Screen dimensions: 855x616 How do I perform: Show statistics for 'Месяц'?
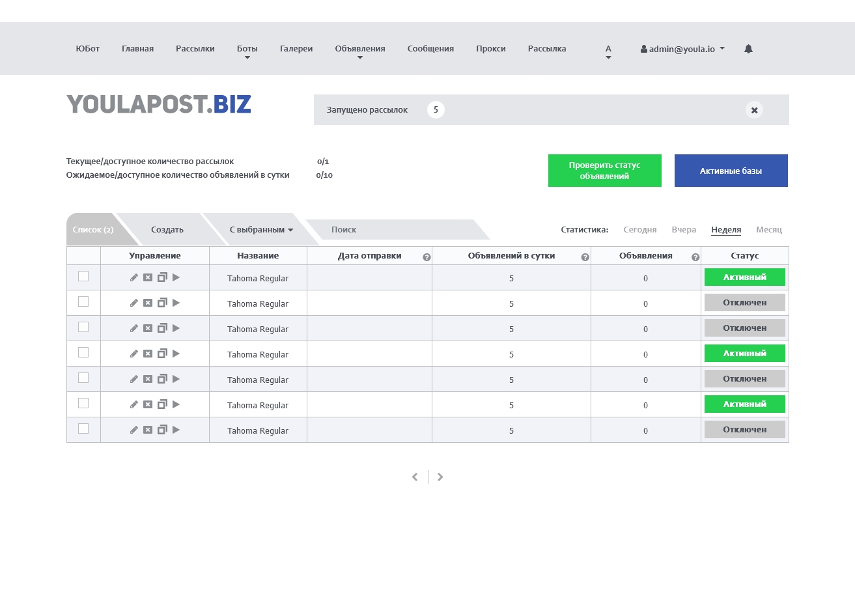[x=769, y=230]
